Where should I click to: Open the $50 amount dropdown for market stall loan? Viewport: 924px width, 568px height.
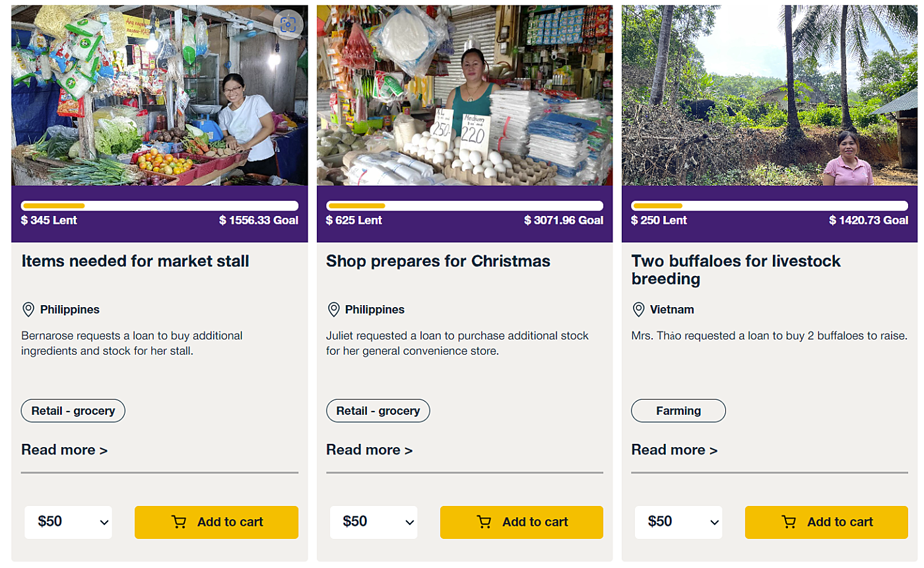[x=68, y=522]
